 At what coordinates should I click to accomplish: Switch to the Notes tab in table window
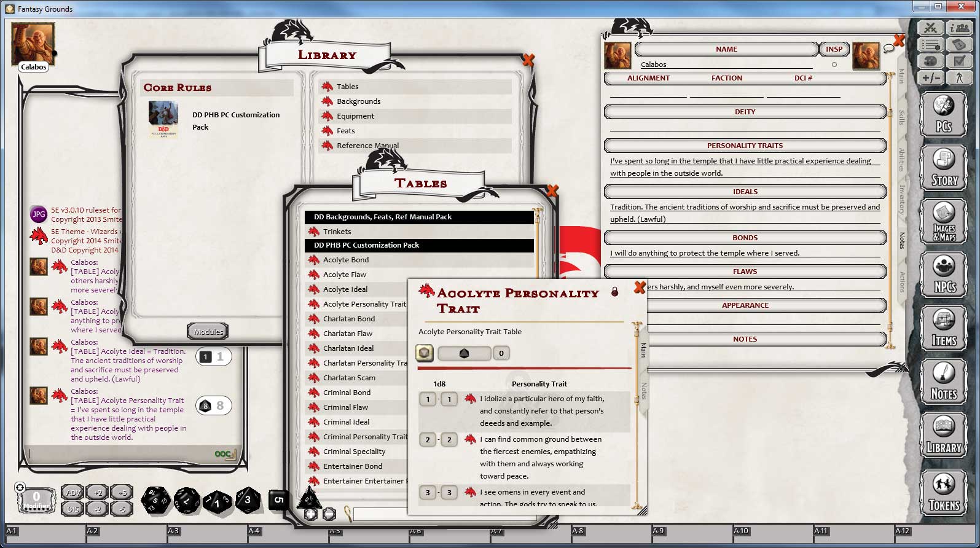(x=644, y=391)
